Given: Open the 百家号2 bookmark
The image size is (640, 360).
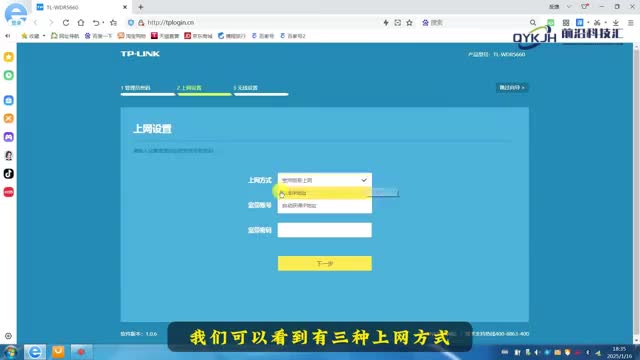Looking at the screenshot, I should [x=293, y=36].
